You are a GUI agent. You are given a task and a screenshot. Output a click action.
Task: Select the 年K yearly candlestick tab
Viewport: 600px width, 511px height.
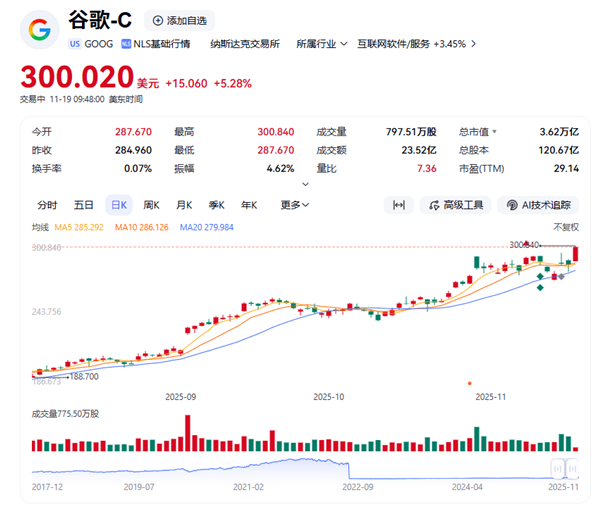(x=248, y=205)
